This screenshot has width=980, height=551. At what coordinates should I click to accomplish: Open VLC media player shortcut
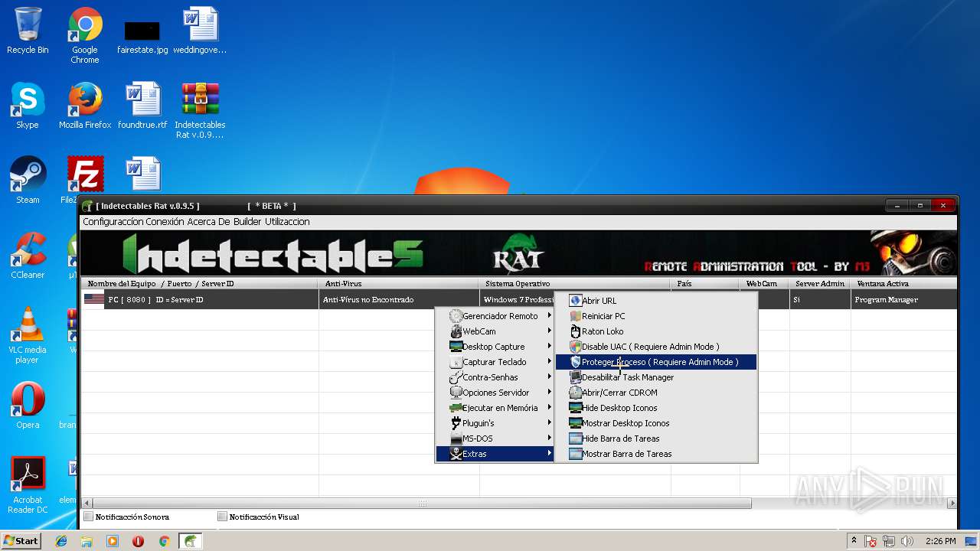click(x=28, y=335)
